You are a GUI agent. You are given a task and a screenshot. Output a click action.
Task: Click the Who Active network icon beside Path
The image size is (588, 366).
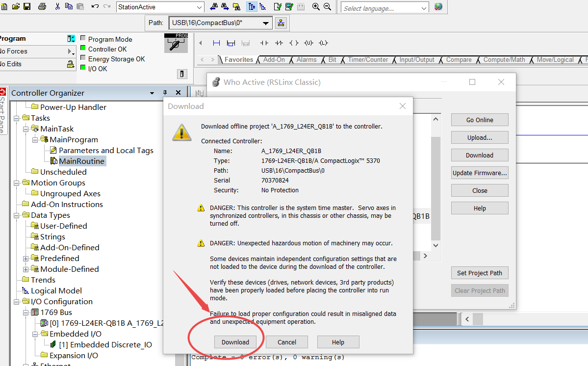coord(281,23)
